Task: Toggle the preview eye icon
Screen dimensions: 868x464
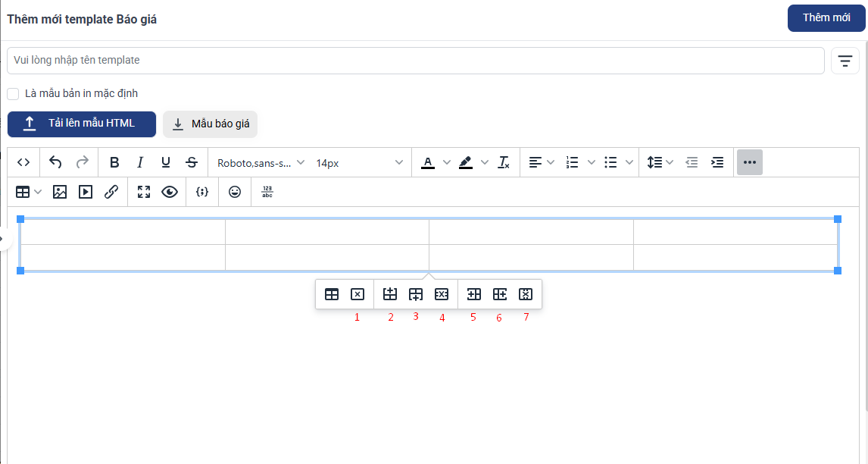Action: [x=170, y=192]
